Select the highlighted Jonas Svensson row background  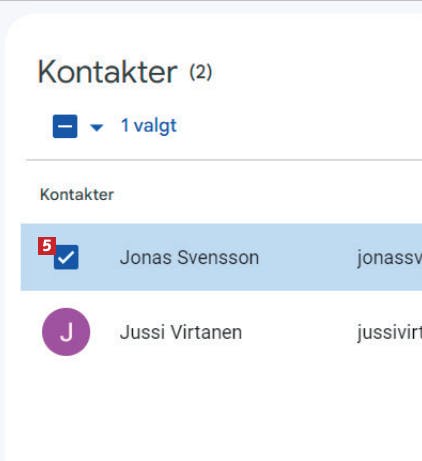tap(221, 257)
